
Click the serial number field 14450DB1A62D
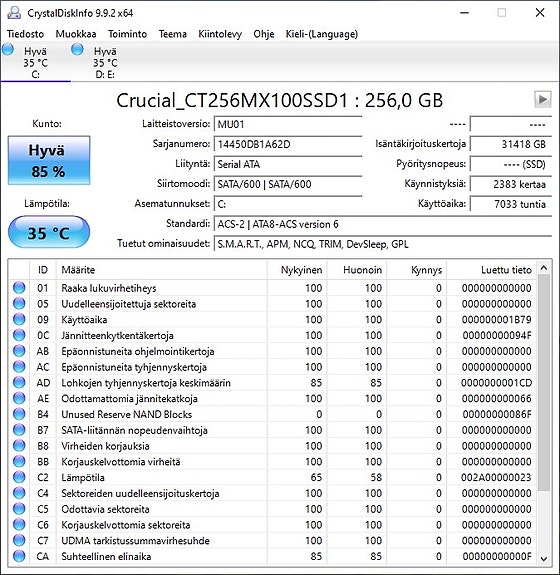[x=288, y=144]
